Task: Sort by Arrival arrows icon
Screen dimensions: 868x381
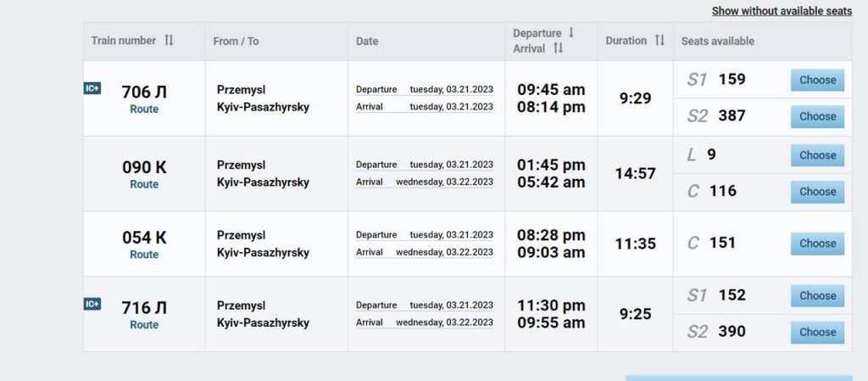Action: (x=558, y=48)
